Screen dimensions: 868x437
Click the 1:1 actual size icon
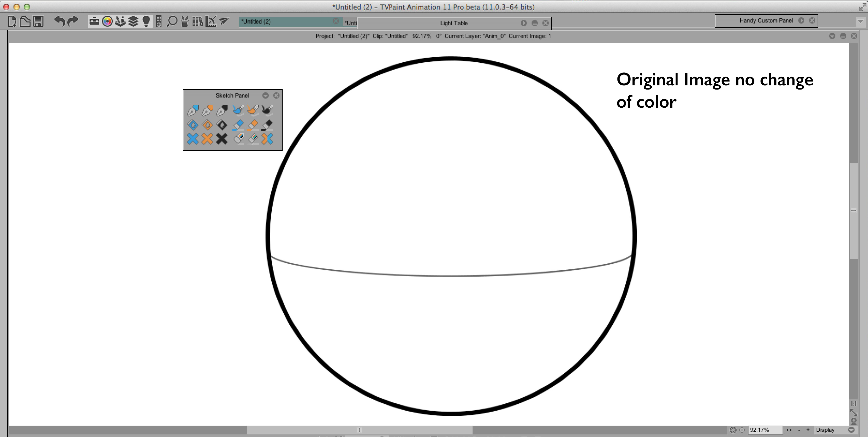click(x=854, y=404)
